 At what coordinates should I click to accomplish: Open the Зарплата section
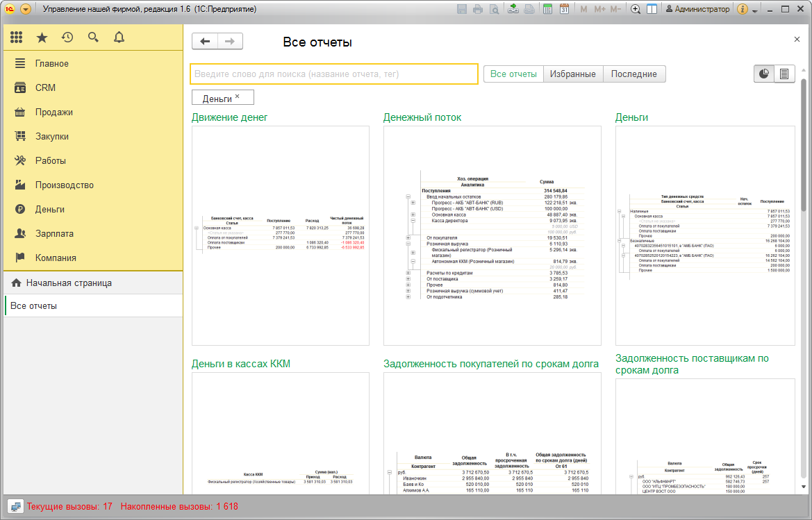93,234
